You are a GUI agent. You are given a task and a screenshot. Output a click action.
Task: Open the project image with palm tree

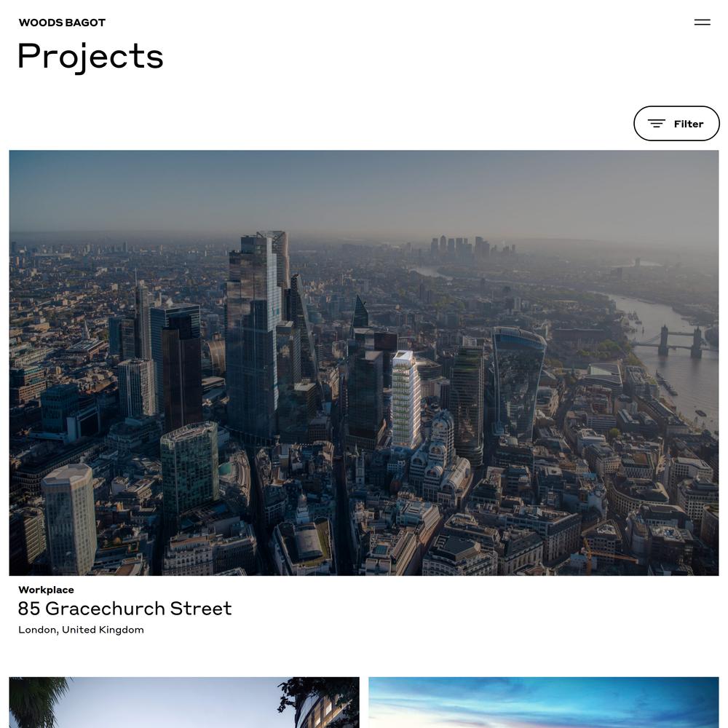(184, 702)
